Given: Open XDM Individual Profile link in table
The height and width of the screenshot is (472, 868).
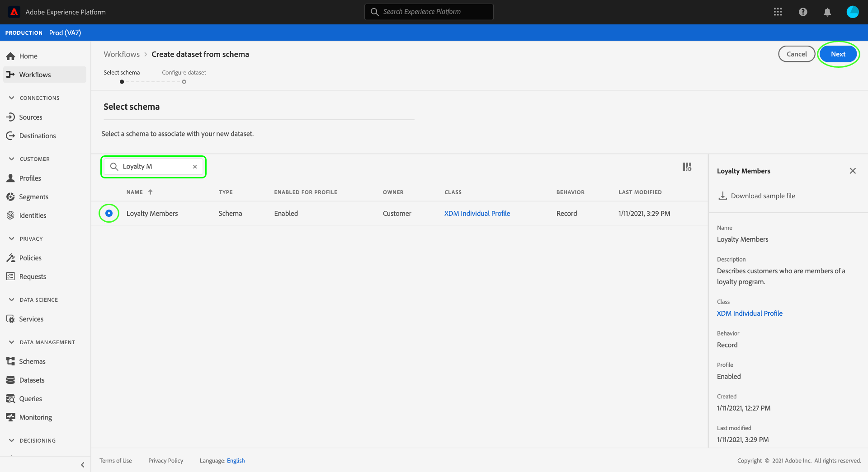Looking at the screenshot, I should [477, 213].
